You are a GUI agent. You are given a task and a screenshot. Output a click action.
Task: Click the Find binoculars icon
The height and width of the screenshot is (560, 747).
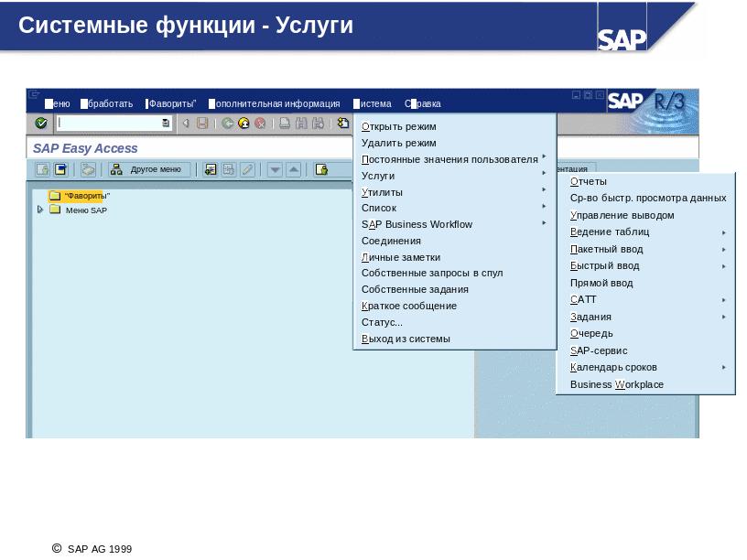[301, 124]
